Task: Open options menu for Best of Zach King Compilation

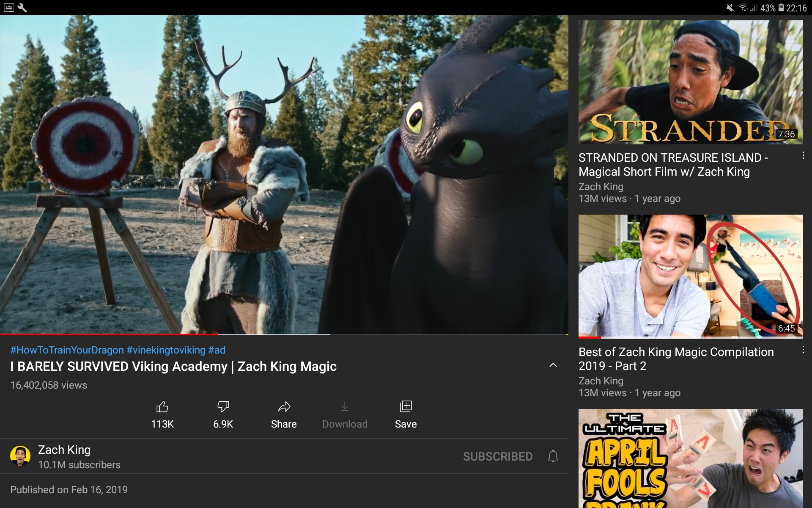Action: pyautogui.click(x=803, y=350)
